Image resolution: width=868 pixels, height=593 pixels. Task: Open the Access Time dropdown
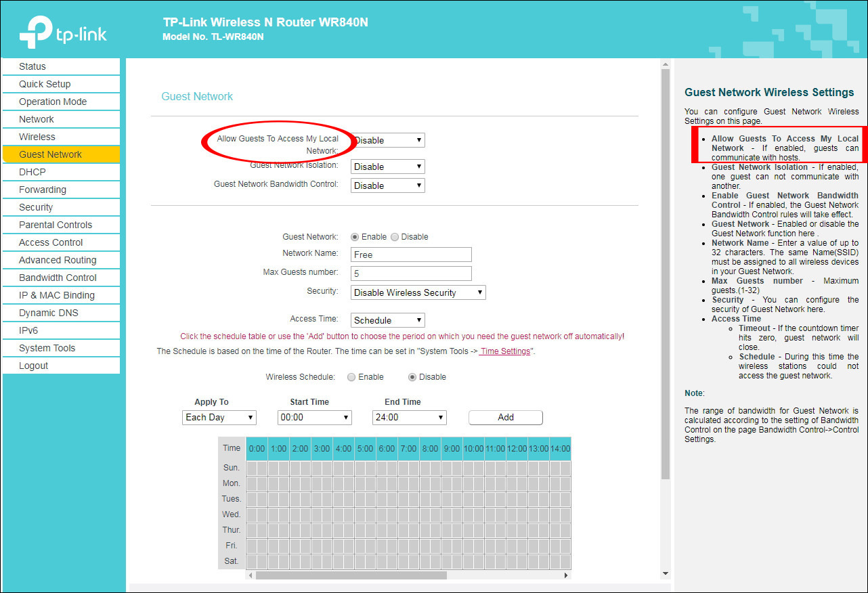click(388, 320)
